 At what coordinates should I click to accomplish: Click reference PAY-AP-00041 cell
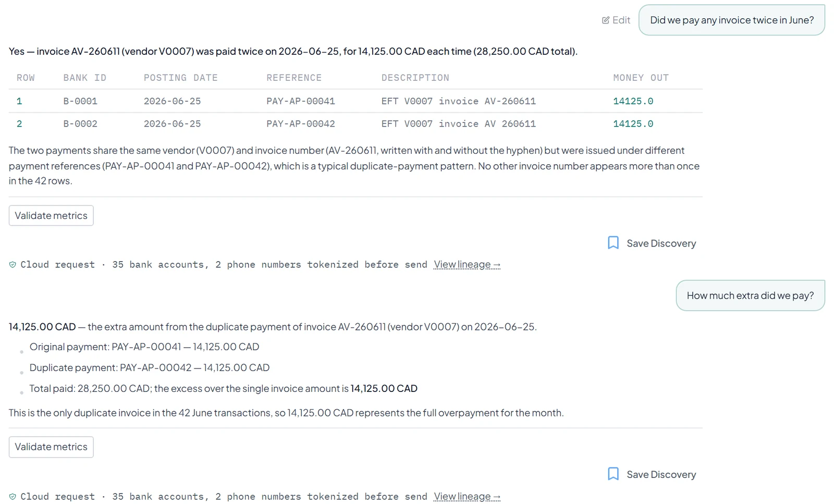301,101
